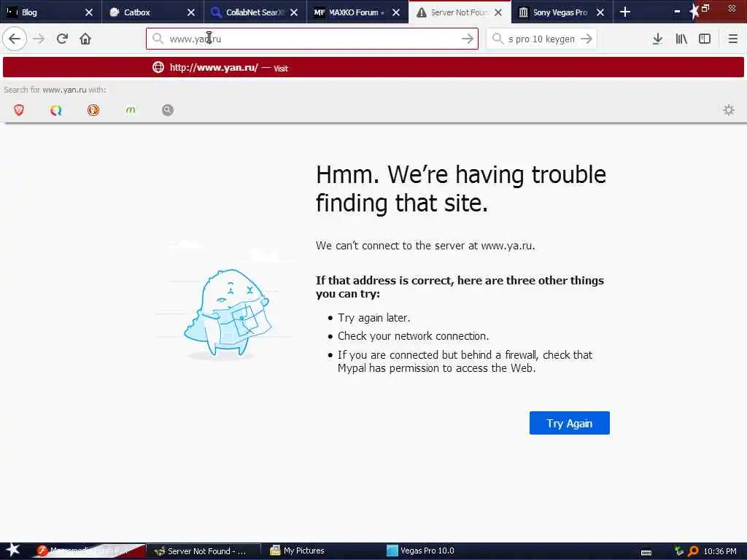Viewport: 747px width, 560px height.
Task: Click the forward navigation arrow
Action: pyautogui.click(x=39, y=39)
